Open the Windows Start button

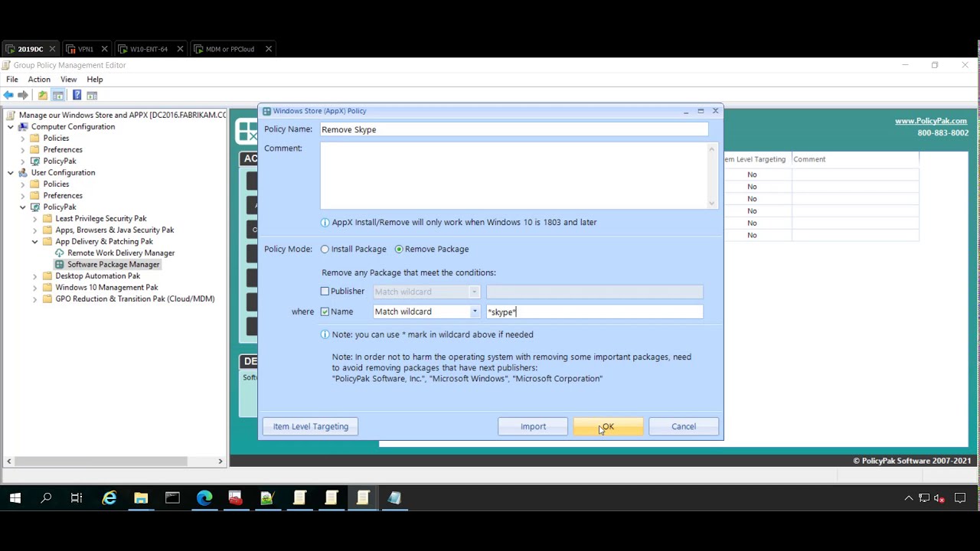pos(15,498)
